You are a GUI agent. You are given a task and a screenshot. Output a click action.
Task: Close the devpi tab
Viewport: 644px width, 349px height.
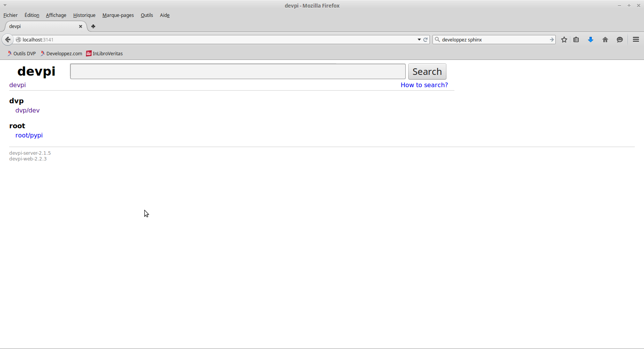point(81,26)
